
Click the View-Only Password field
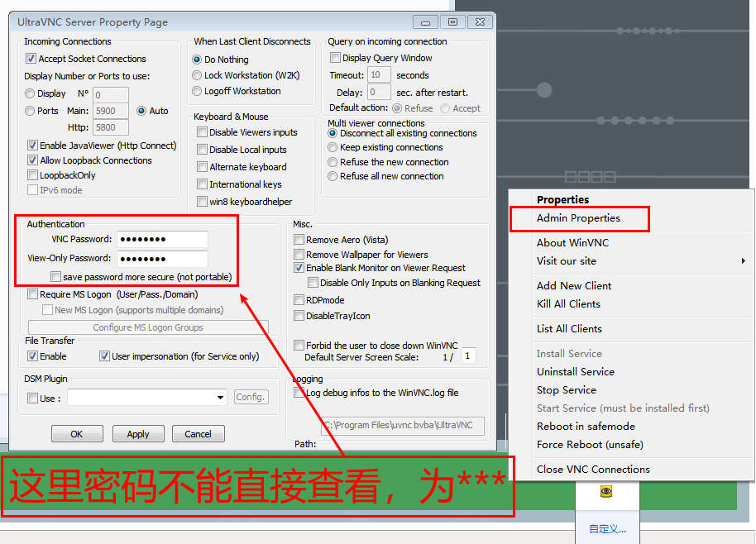tap(162, 259)
